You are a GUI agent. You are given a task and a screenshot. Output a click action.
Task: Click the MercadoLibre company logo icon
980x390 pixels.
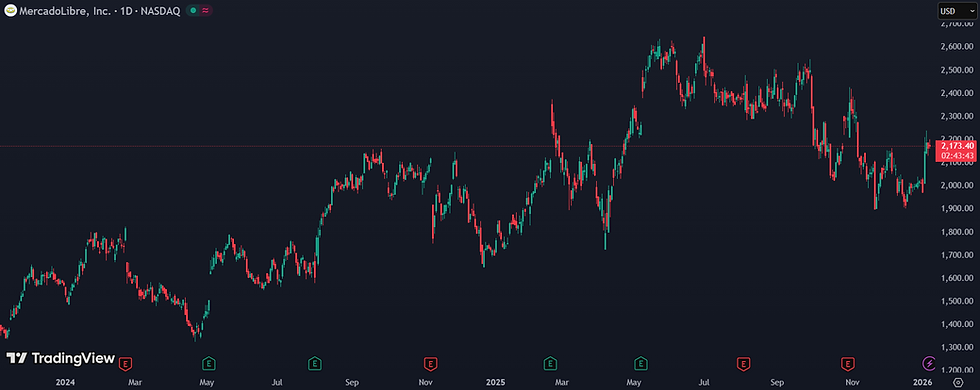(x=11, y=11)
